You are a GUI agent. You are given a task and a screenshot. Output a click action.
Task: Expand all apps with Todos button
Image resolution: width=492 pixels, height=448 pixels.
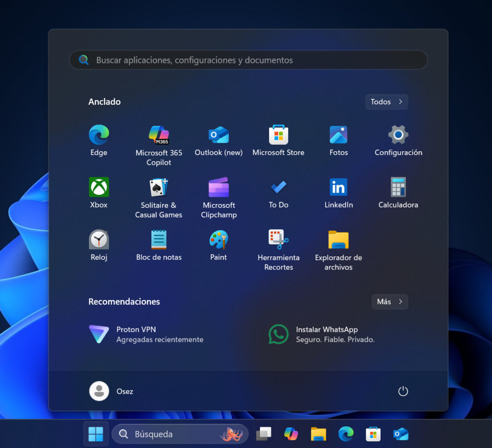tap(386, 102)
